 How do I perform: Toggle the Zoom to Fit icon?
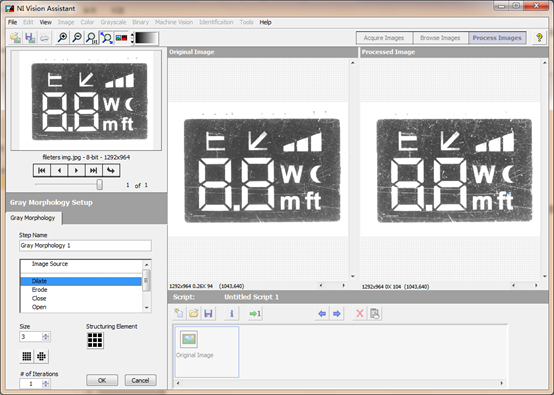point(106,37)
